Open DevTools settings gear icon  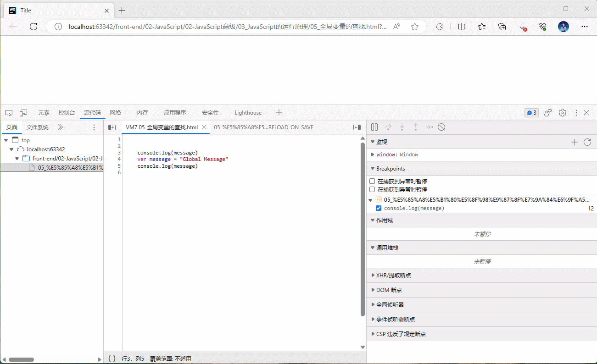tap(563, 113)
